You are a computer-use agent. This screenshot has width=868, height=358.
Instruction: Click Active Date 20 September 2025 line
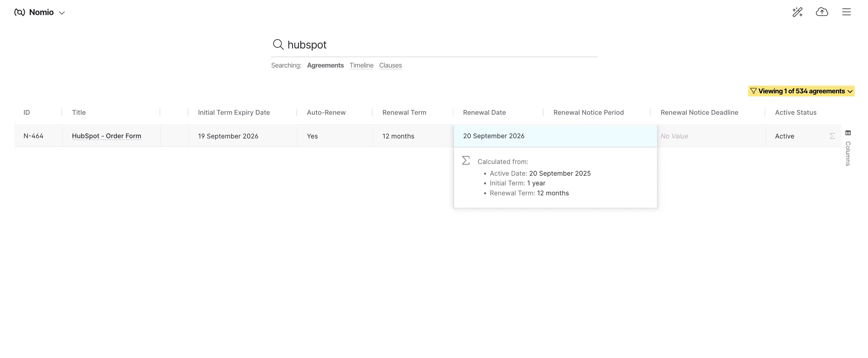tap(540, 173)
